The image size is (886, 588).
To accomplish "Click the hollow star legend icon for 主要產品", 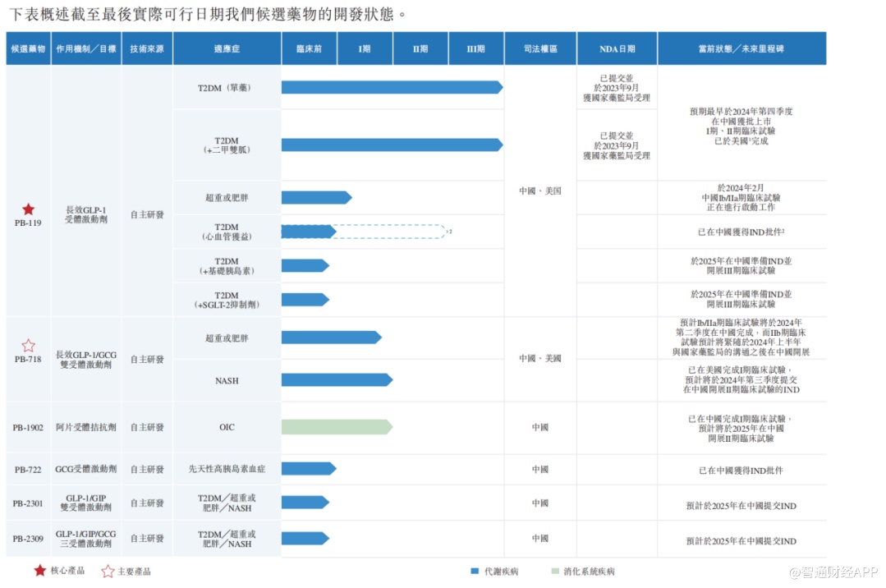I will (x=108, y=571).
